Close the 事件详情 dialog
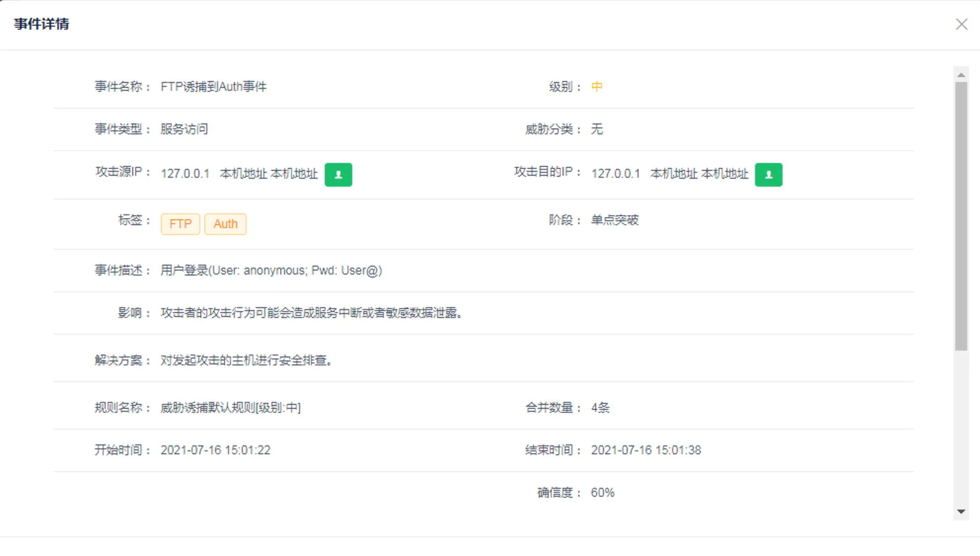This screenshot has width=980, height=556. [x=961, y=24]
